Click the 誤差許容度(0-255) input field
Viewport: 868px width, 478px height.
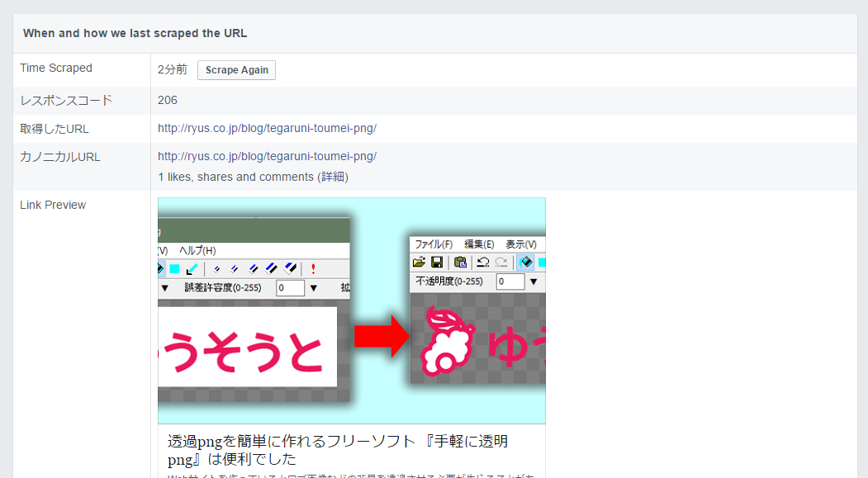click(x=291, y=288)
